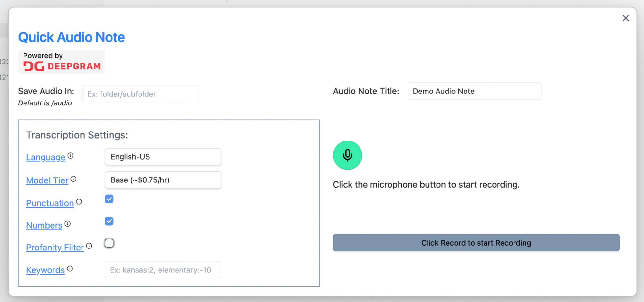Open the Language documentation link
The image size is (644, 302).
tap(46, 157)
